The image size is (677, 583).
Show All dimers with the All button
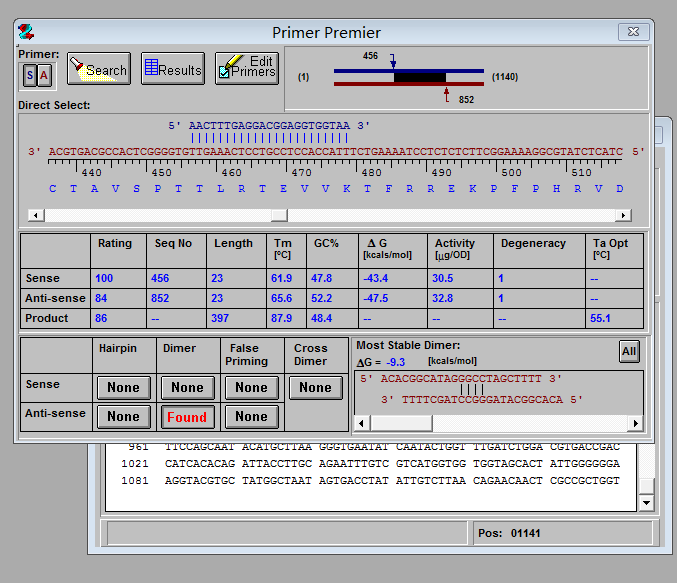coord(628,351)
